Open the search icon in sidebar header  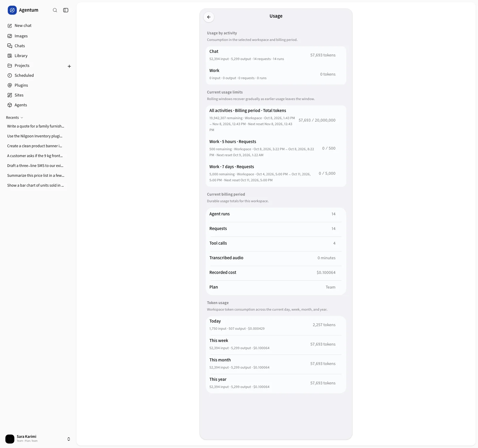click(55, 10)
